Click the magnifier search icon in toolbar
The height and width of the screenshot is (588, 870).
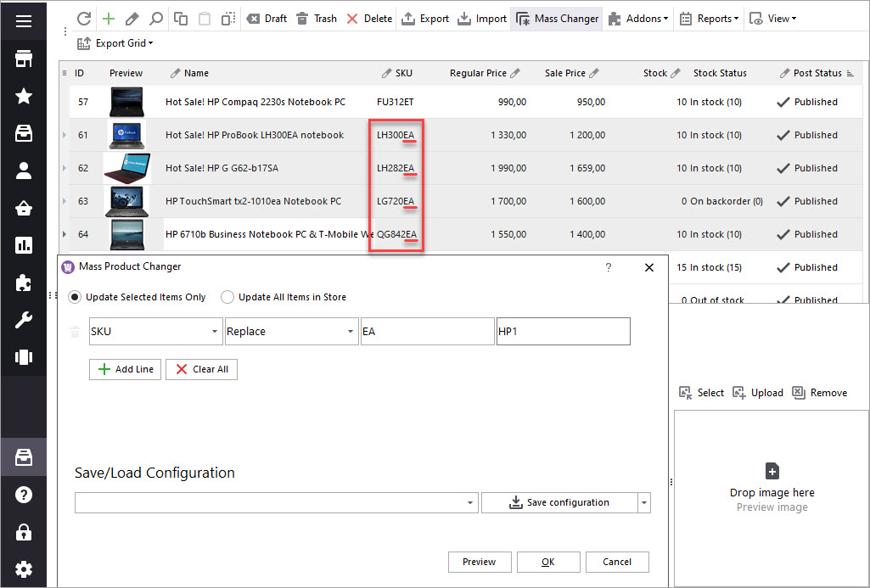click(156, 19)
